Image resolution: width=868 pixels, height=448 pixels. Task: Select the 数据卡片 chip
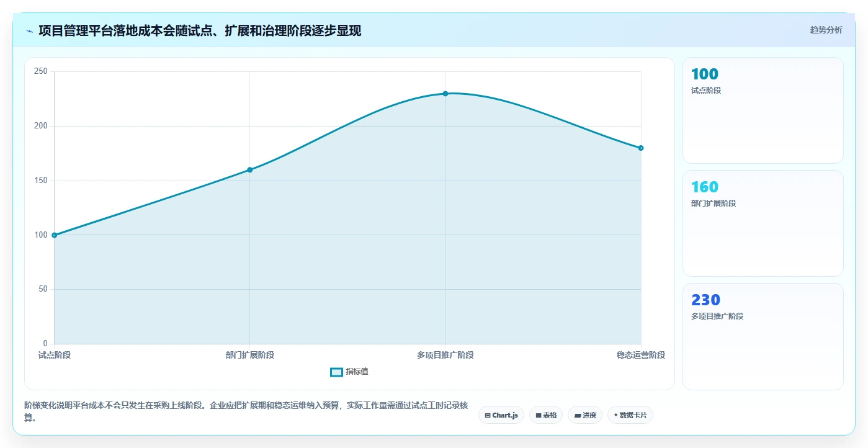click(x=630, y=415)
